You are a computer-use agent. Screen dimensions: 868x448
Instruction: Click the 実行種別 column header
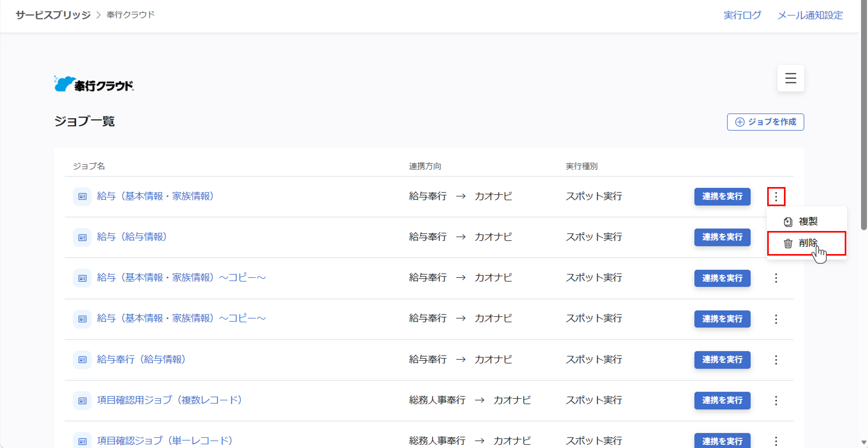coord(582,166)
